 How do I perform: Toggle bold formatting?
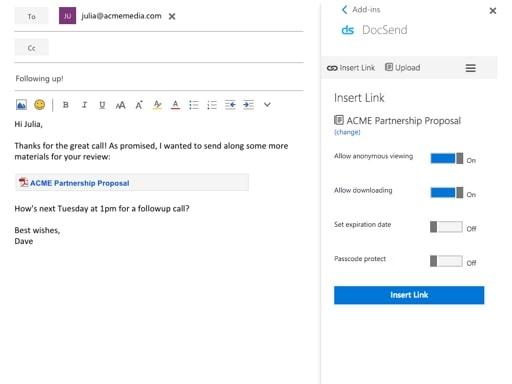(x=66, y=105)
